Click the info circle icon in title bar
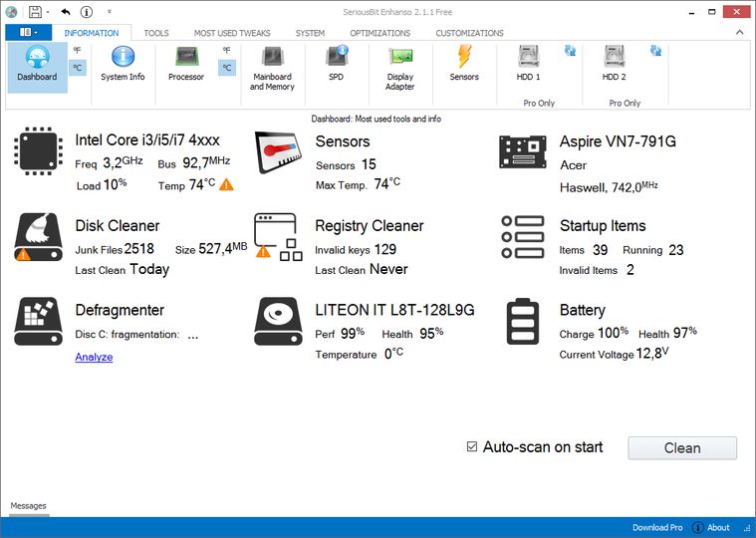 click(x=87, y=12)
